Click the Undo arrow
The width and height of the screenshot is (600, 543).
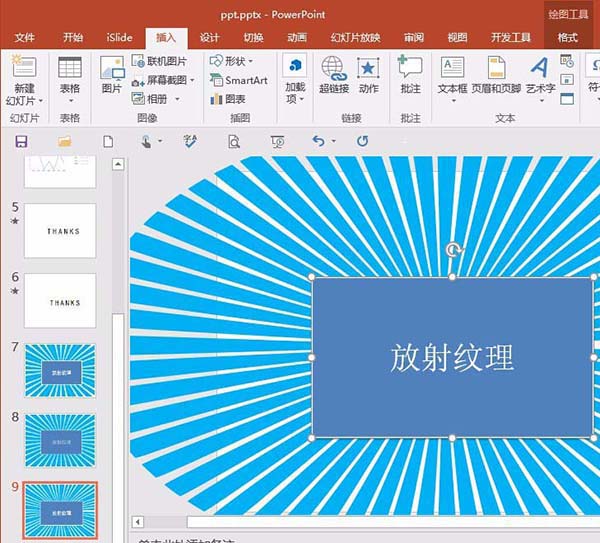pos(318,142)
